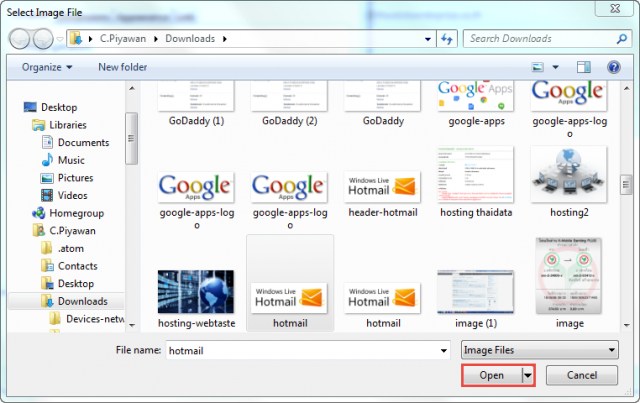Screen dimensions: 640x403
Task: Open the Organize menu
Action: (x=47, y=67)
